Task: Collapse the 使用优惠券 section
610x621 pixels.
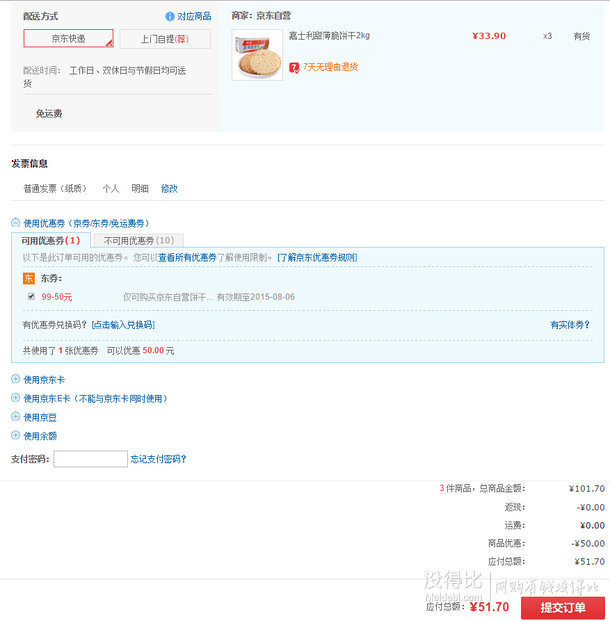Action: (15, 223)
